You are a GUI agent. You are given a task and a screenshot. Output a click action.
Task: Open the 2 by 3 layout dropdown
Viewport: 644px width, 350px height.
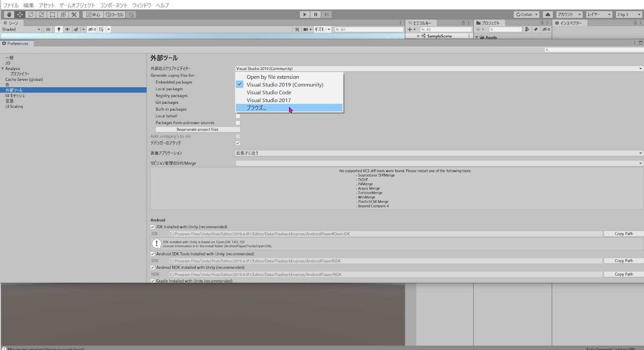click(x=629, y=14)
